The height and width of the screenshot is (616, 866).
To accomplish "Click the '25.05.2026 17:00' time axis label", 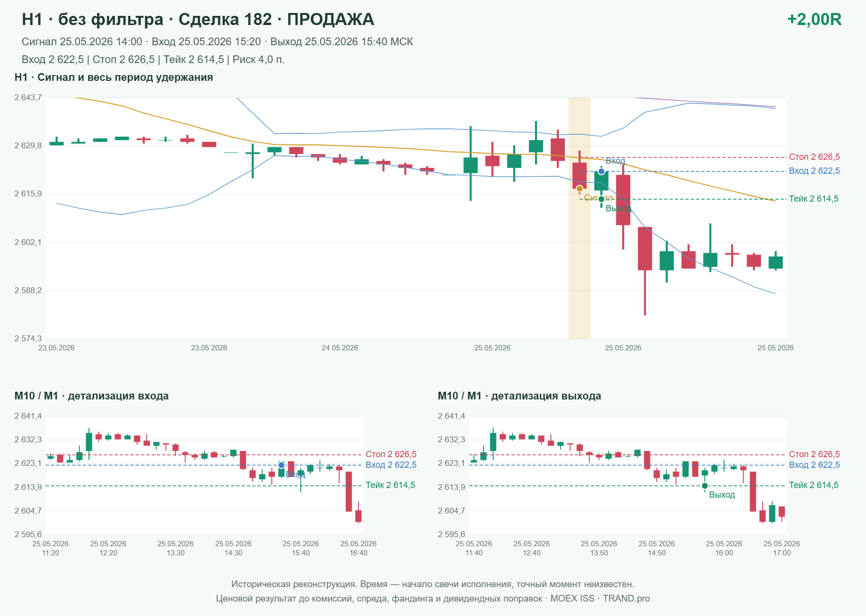I will (782, 548).
